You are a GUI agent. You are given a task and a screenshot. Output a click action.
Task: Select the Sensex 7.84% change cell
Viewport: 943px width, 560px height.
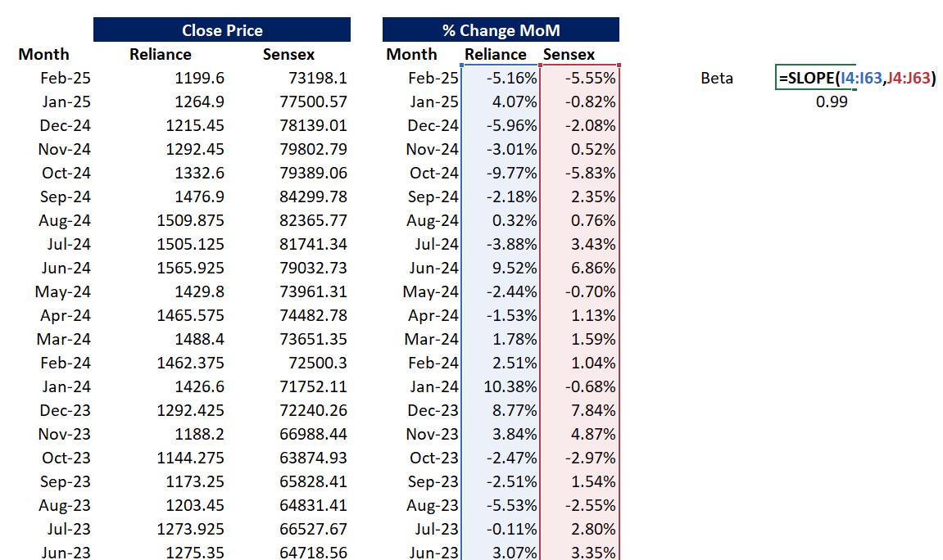tap(592, 411)
